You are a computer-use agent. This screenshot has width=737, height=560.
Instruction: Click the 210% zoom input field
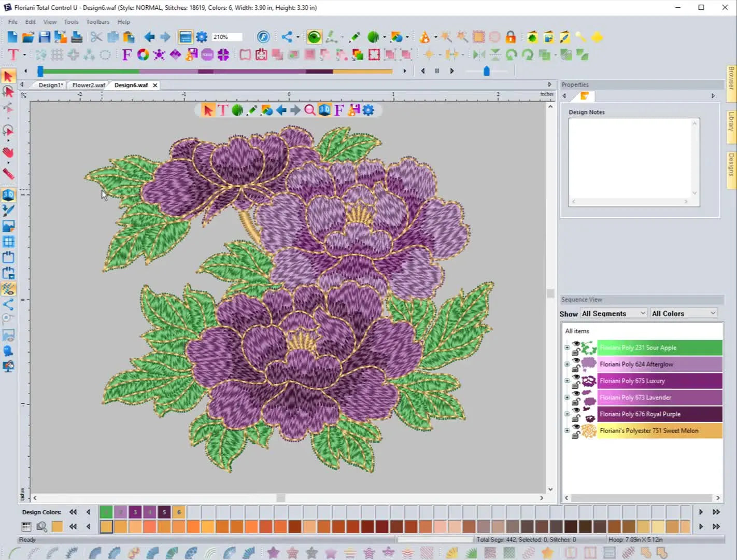[x=227, y=37]
